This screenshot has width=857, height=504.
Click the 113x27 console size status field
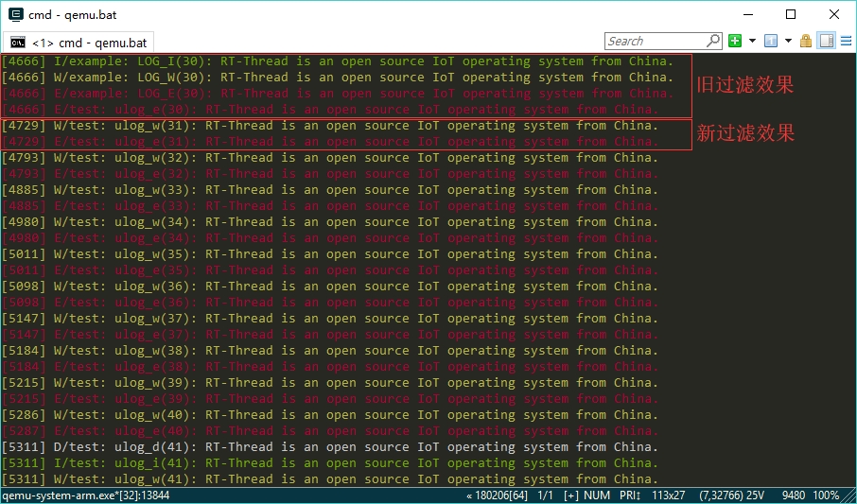click(670, 495)
